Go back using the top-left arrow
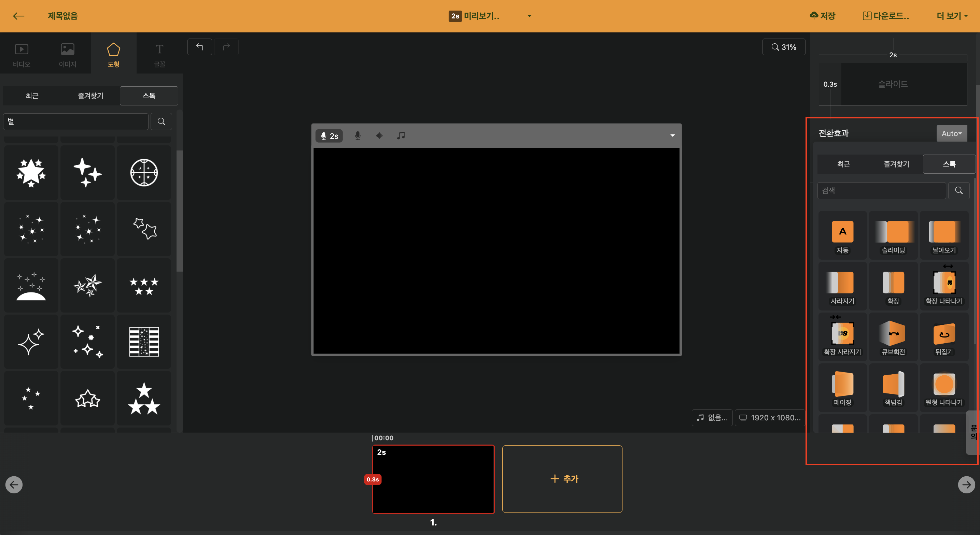 coord(19,16)
